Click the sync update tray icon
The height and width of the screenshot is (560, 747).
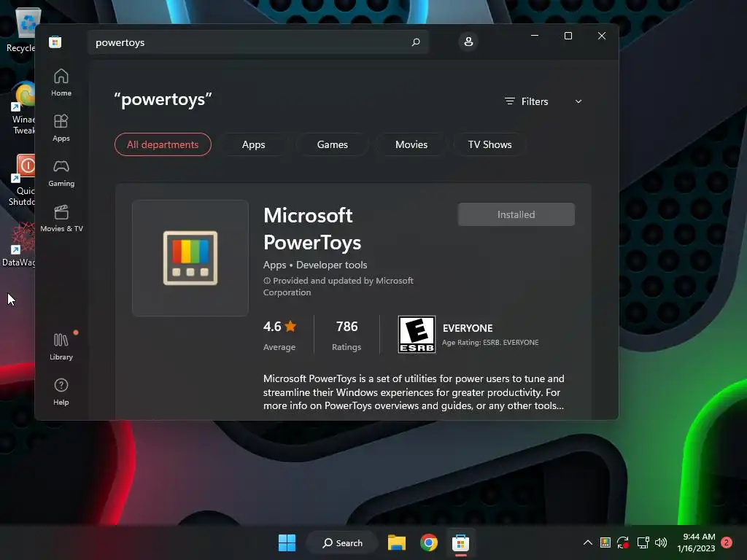623,542
